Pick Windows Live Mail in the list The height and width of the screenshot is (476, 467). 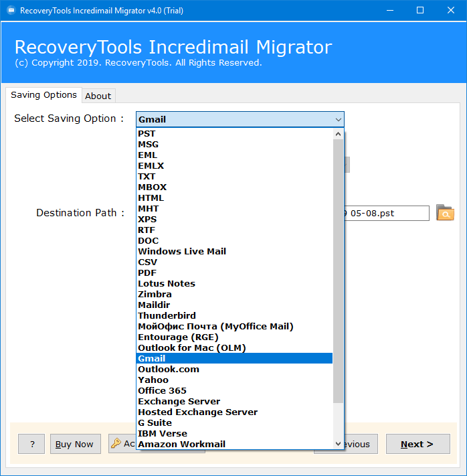coord(235,251)
